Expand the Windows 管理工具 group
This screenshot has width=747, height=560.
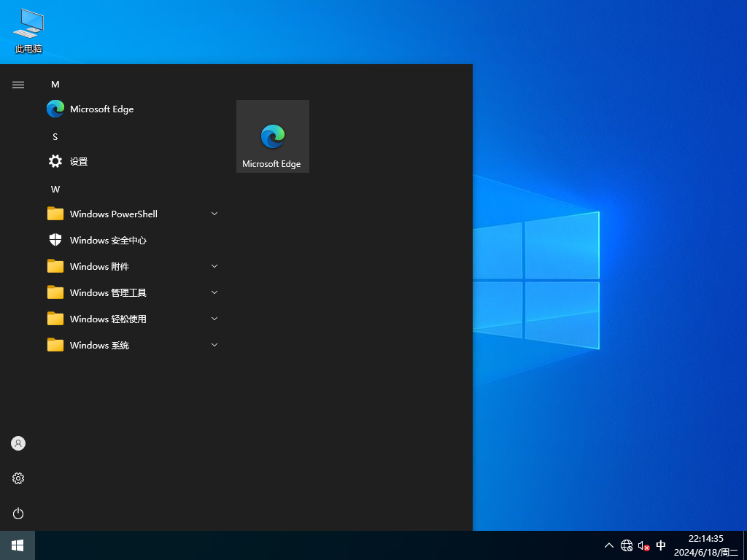click(x=214, y=292)
